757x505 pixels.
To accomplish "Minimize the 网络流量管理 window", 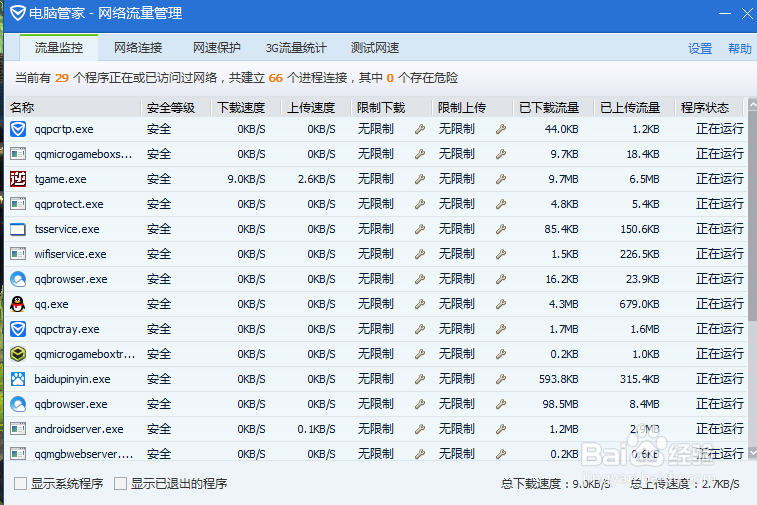I will [x=725, y=13].
